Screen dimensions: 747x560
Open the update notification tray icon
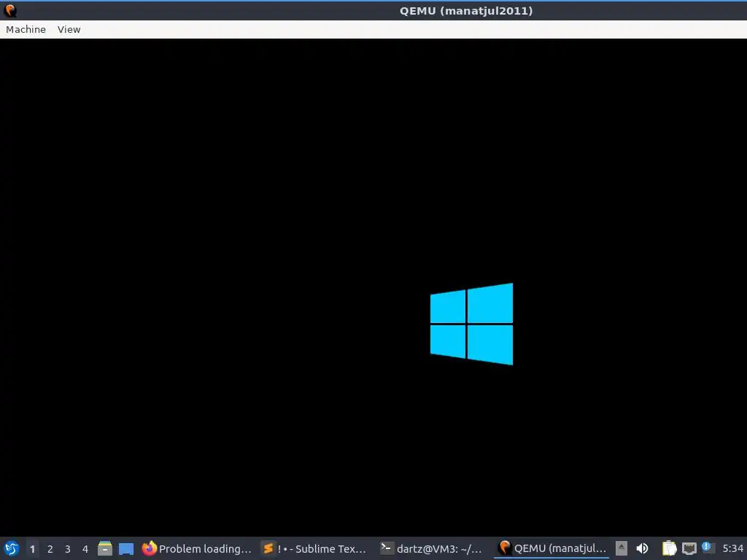708,548
